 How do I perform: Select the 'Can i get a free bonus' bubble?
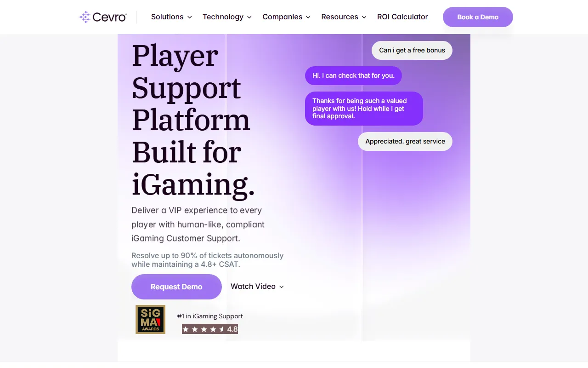tap(412, 51)
